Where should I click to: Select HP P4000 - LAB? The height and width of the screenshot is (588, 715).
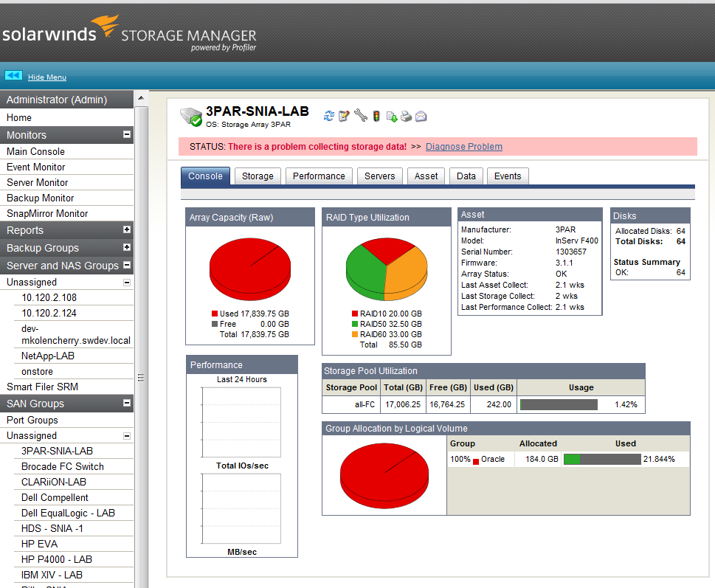pyautogui.click(x=57, y=560)
